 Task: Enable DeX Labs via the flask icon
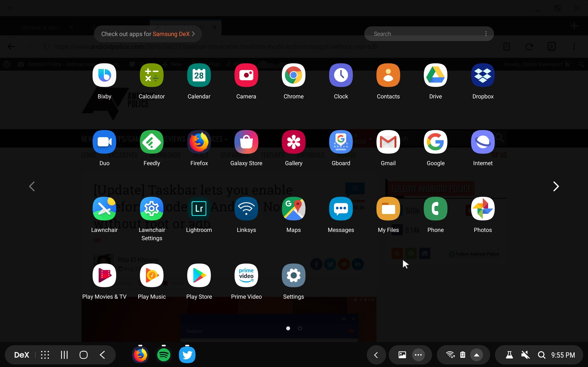[509, 354]
